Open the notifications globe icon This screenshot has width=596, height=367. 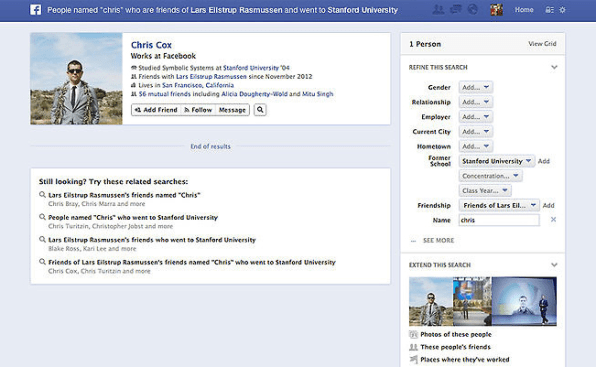[x=472, y=9]
